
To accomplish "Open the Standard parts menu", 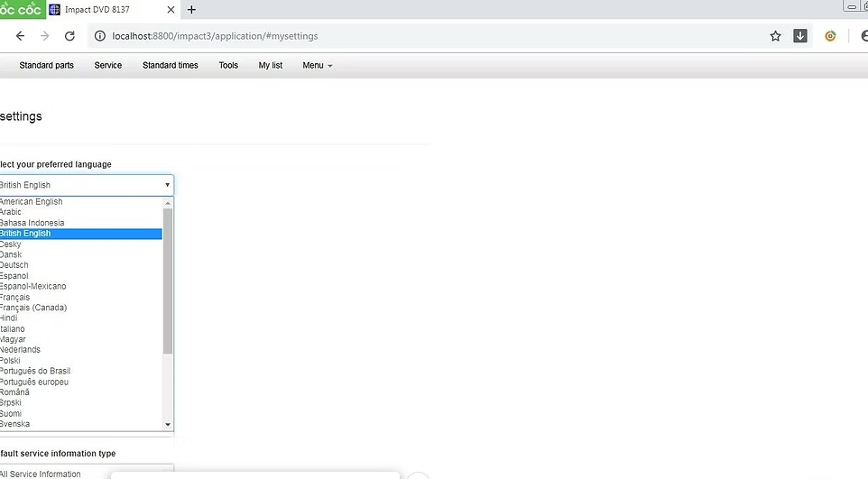I will [x=46, y=66].
